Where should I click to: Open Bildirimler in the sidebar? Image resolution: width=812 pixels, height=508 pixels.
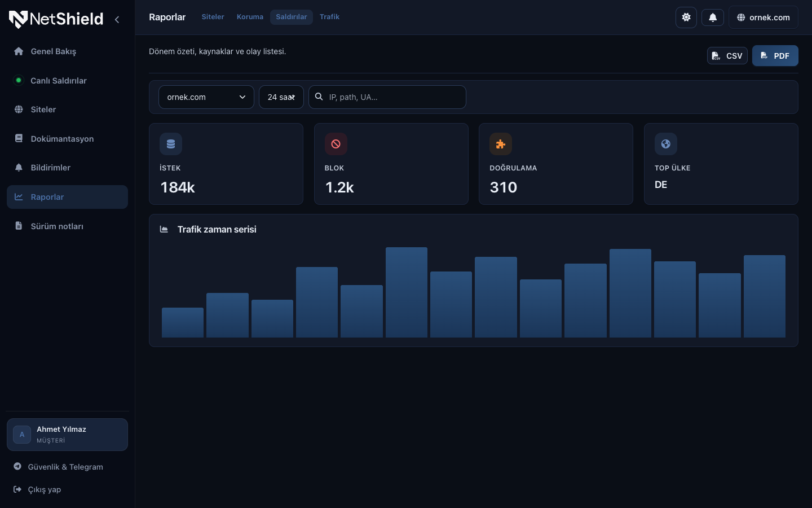(x=67, y=168)
